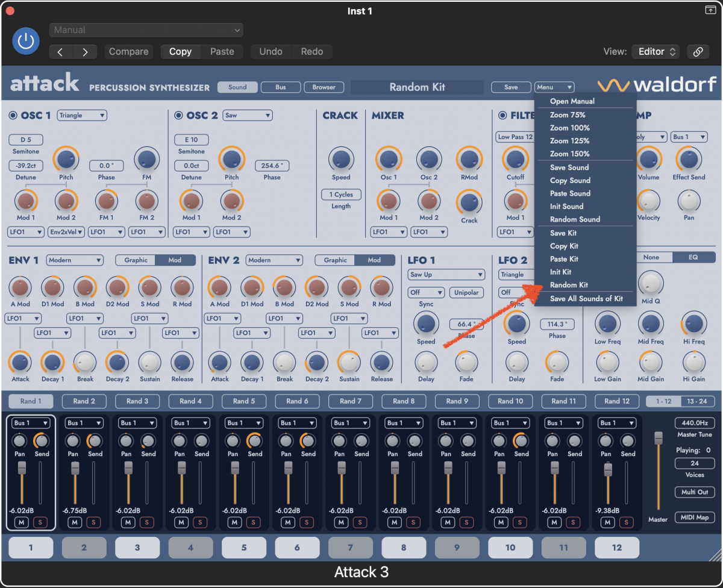The height and width of the screenshot is (588, 723).
Task: Open the OSC 2 Saw waveform dropdown
Action: pyautogui.click(x=247, y=115)
